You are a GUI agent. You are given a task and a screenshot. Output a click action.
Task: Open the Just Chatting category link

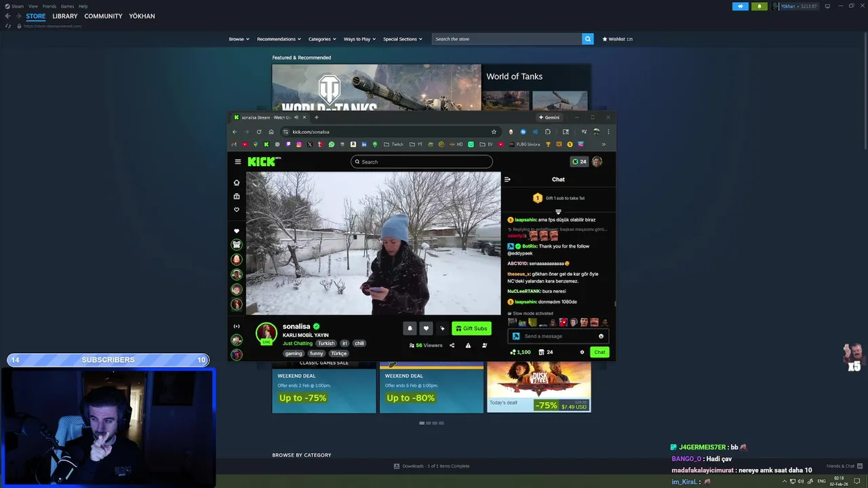pos(298,343)
